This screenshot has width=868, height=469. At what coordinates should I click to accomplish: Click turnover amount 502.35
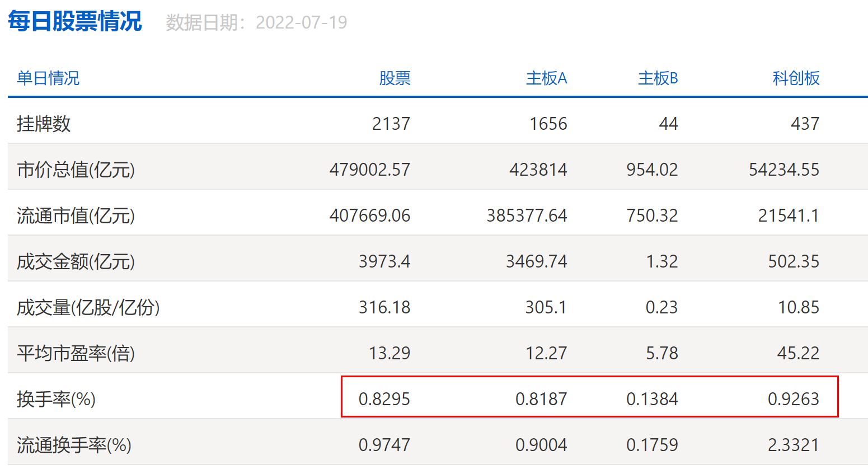[794, 261]
